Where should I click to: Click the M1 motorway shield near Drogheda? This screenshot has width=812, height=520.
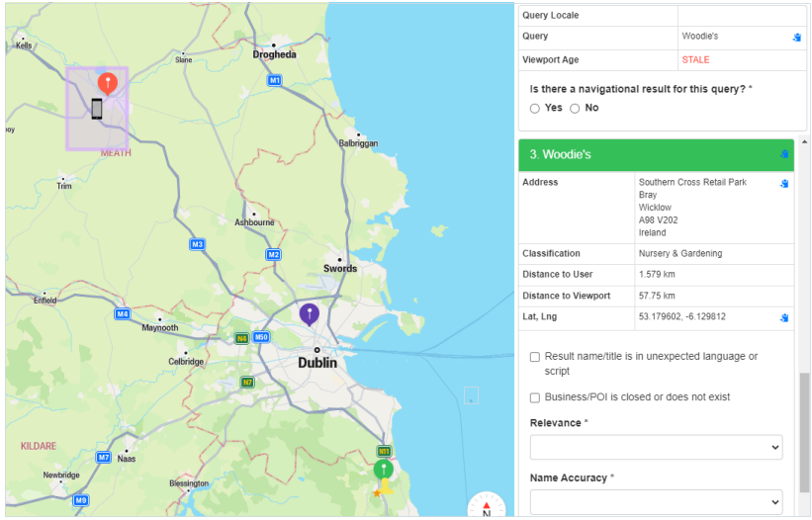tap(275, 80)
